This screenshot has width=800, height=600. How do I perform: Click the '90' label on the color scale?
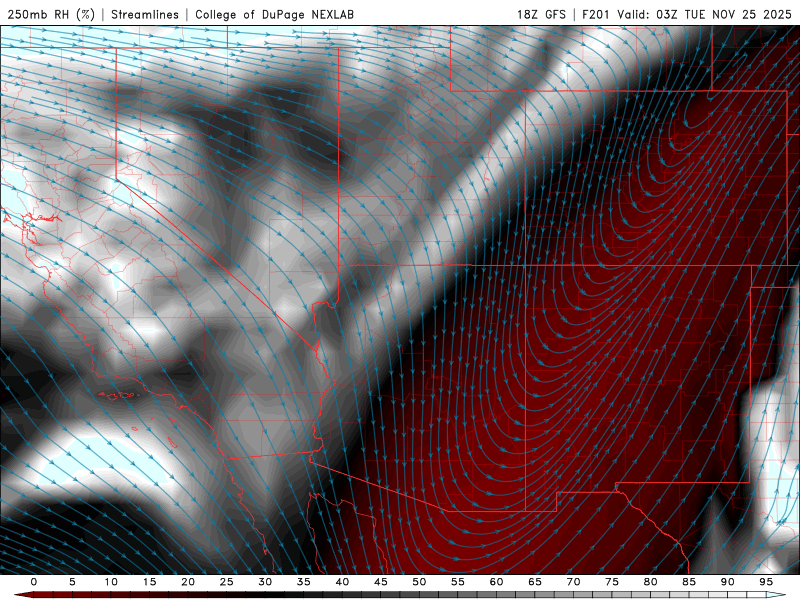pyautogui.click(x=727, y=582)
